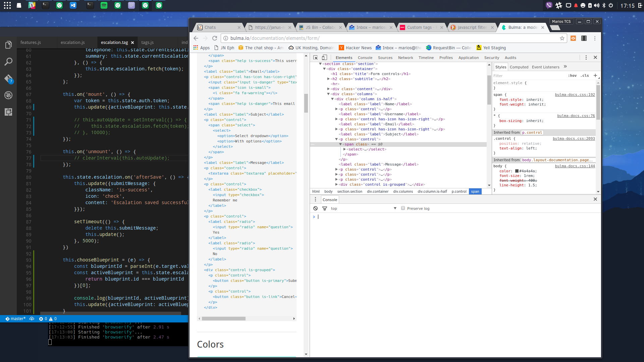Image resolution: width=644 pixels, height=362 pixels.
Task: Expand the h2 class="subtitle" node
Action: pos(328,79)
